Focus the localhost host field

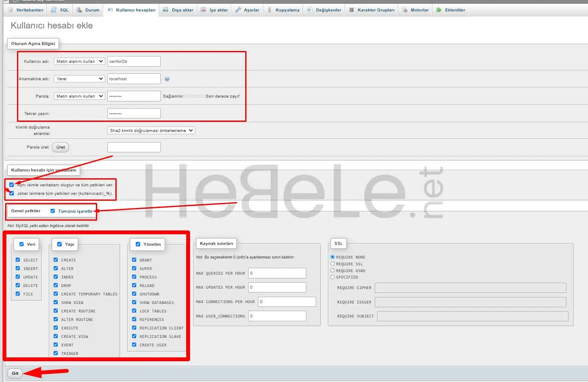pyautogui.click(x=134, y=79)
